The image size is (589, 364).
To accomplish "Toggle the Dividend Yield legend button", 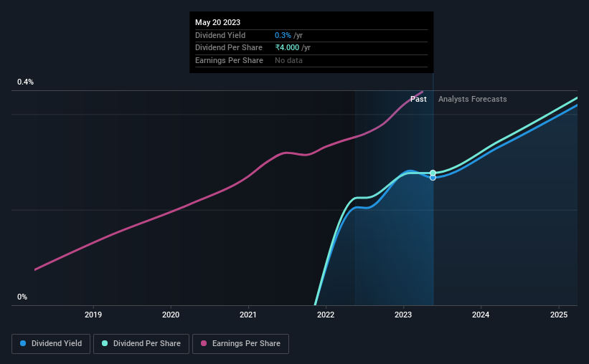I will 51,344.
